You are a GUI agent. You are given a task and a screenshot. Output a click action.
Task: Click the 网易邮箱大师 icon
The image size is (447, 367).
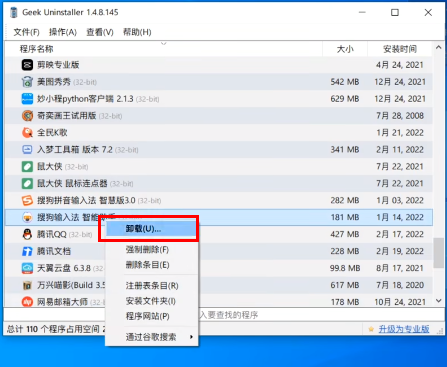coord(27,302)
